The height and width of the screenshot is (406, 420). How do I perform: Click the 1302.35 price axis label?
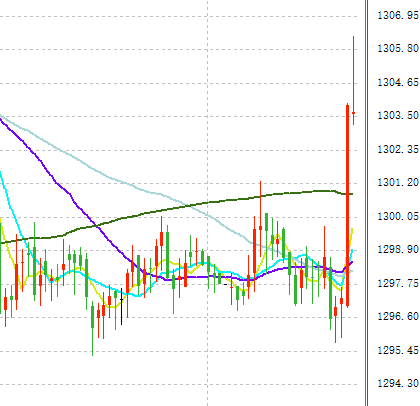(398, 149)
